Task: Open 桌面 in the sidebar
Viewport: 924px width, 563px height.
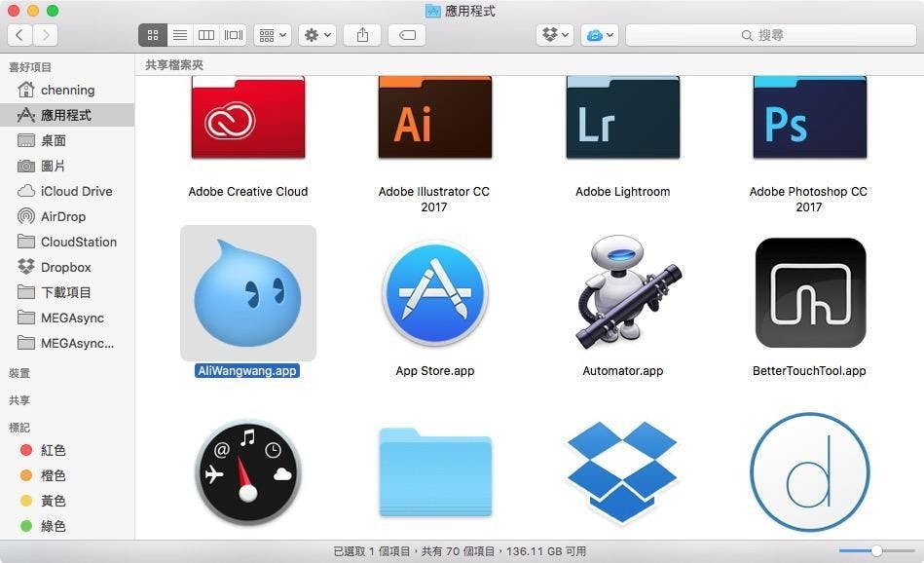Action: (67, 140)
